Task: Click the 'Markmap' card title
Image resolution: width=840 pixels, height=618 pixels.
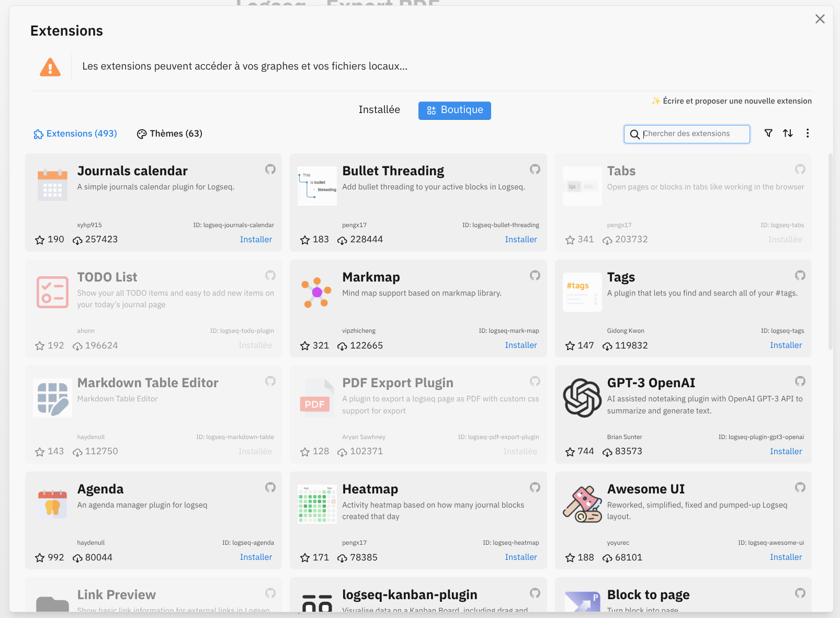Action: pyautogui.click(x=371, y=277)
